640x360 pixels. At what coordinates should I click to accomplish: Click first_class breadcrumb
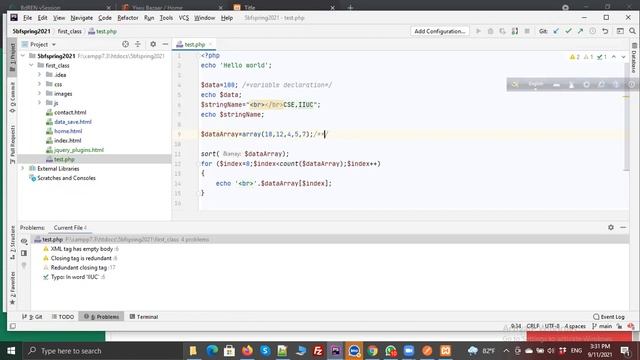click(x=70, y=31)
